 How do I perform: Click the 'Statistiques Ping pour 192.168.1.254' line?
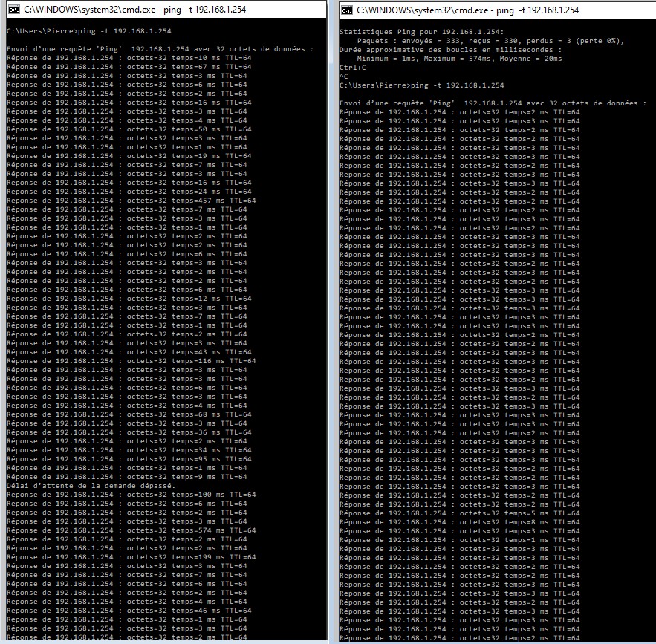[421, 32]
